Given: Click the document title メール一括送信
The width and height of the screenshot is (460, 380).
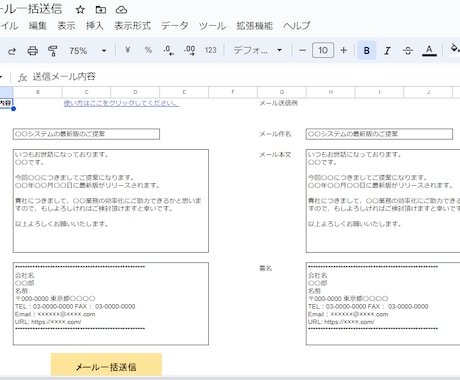Looking at the screenshot, I should coord(31,9).
